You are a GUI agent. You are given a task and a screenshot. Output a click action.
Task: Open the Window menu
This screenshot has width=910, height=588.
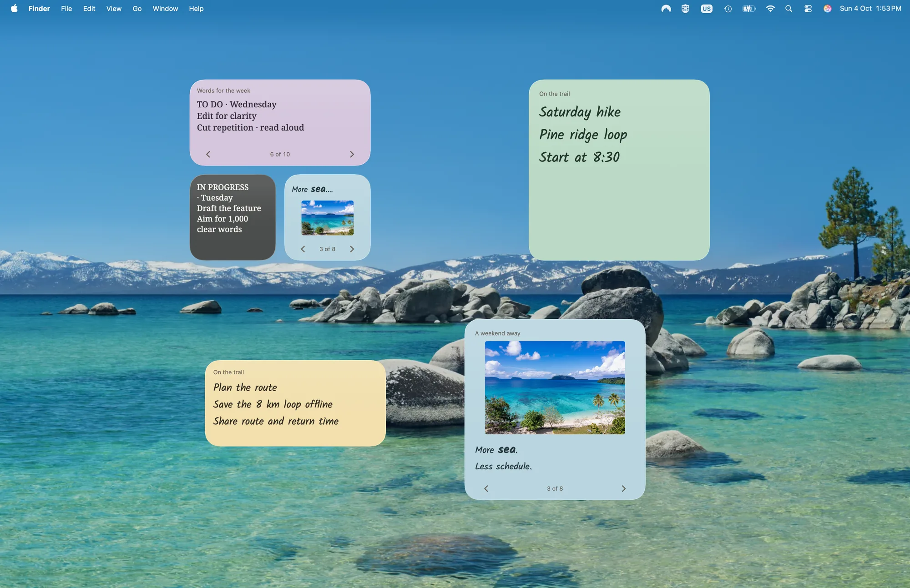[165, 8]
